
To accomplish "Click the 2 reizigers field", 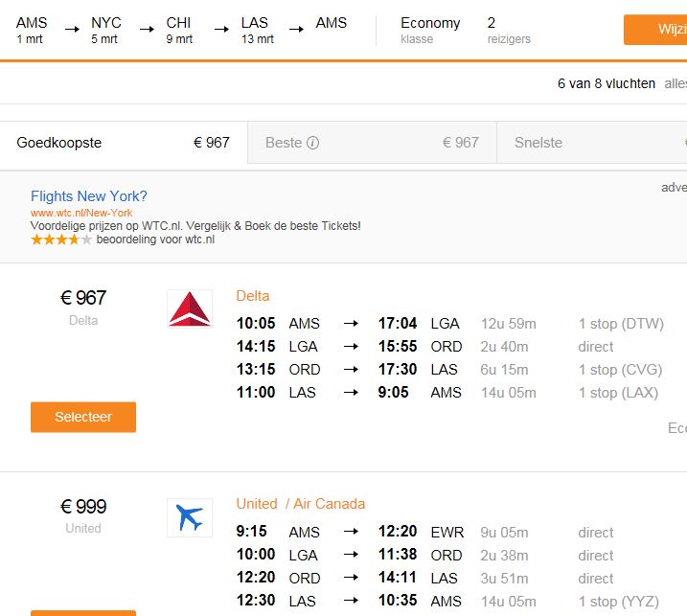I will point(508,30).
